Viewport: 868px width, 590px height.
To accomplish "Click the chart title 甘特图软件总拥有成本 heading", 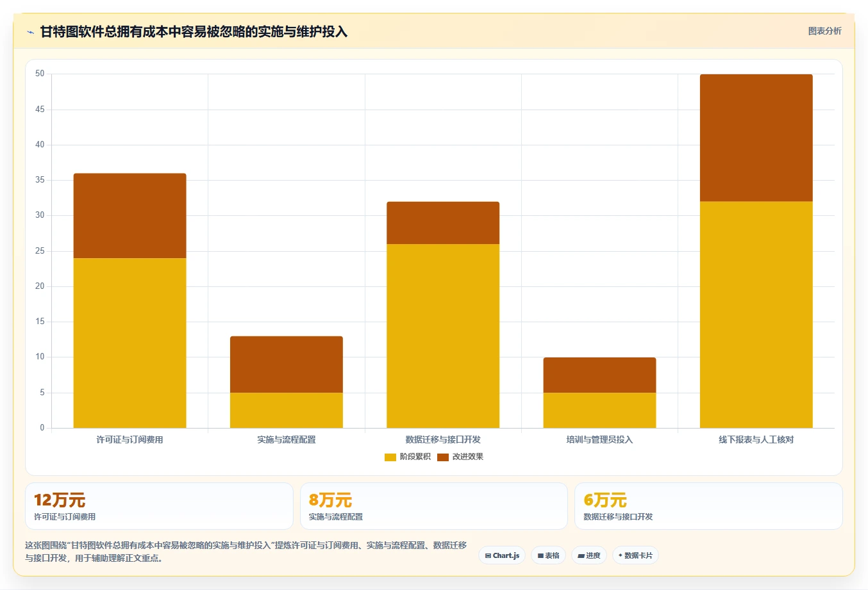I will [194, 31].
